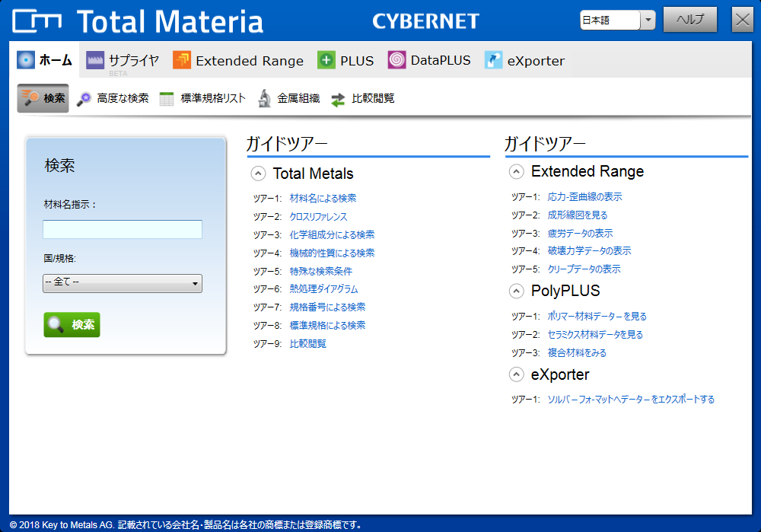Open tour 機械的性質による検索
Screen dimensions: 761x532
pos(332,253)
